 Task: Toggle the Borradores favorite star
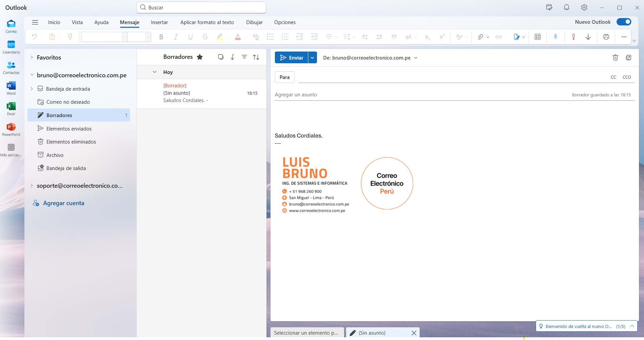(200, 57)
